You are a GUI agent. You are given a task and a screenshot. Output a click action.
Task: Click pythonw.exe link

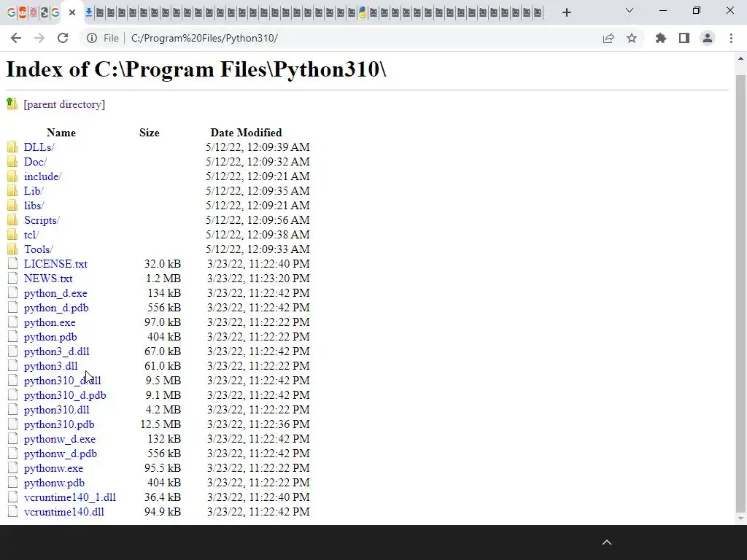pyautogui.click(x=53, y=468)
